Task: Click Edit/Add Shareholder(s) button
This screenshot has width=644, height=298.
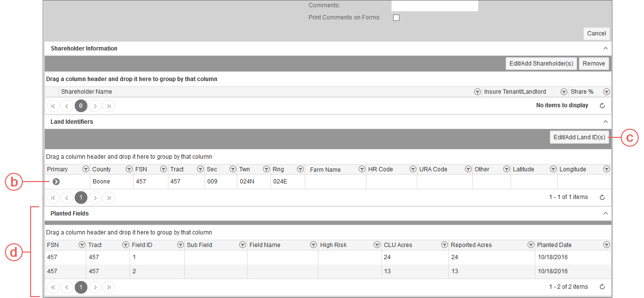Action: click(x=541, y=64)
